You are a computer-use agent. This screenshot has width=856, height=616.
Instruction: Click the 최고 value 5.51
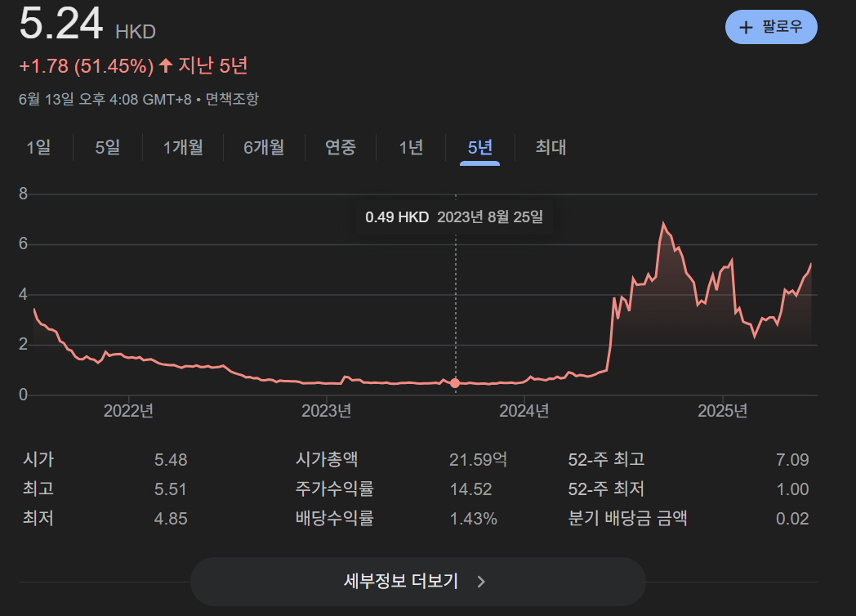pyautogui.click(x=171, y=489)
